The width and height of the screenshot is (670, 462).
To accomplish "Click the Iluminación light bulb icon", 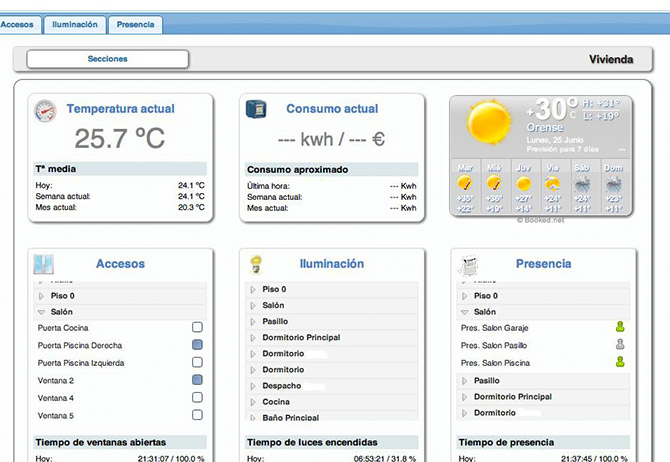I will [x=256, y=264].
